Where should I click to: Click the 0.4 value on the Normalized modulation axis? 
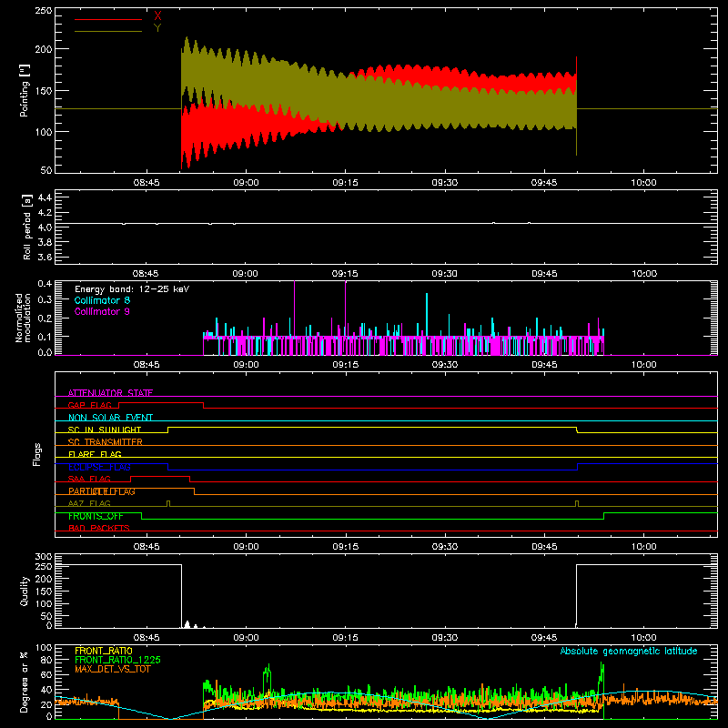[45, 284]
